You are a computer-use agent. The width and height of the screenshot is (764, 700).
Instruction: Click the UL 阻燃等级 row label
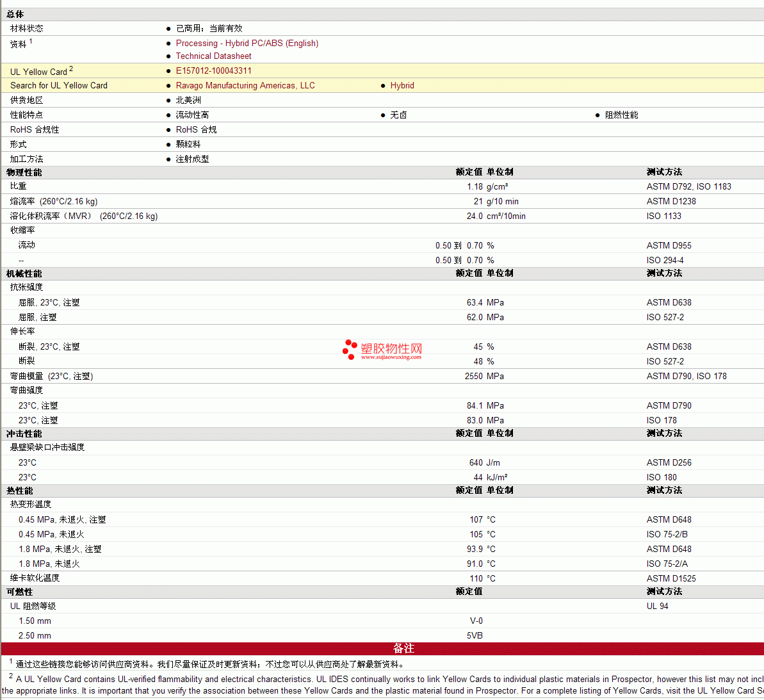pos(33,606)
